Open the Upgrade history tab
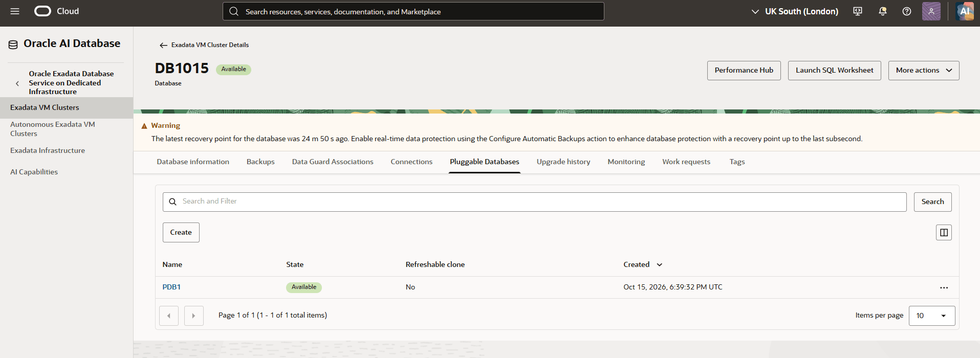The image size is (980, 358). click(x=563, y=162)
